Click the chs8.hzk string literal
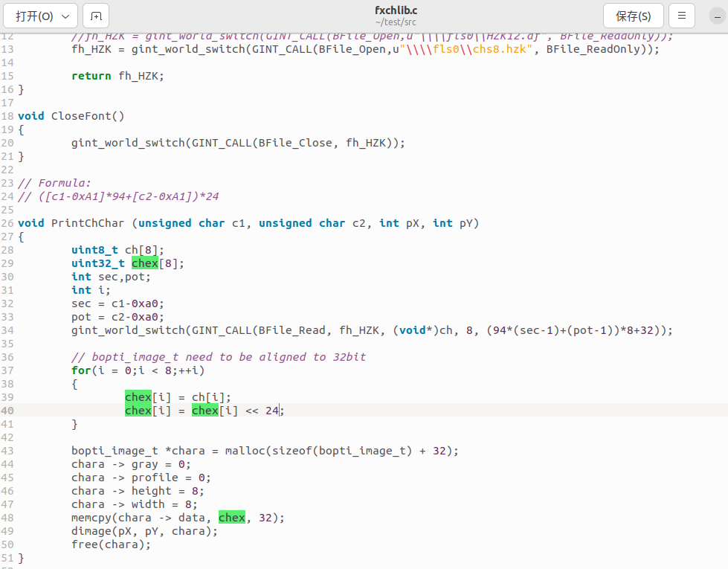 click(500, 49)
